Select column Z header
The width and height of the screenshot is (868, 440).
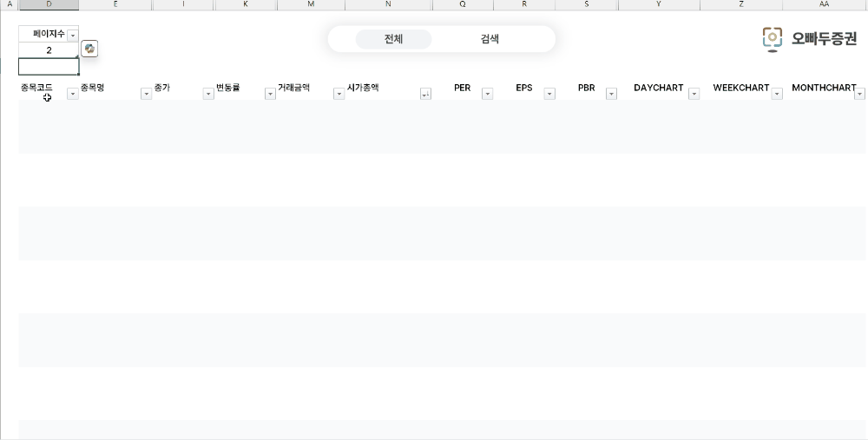[741, 4]
